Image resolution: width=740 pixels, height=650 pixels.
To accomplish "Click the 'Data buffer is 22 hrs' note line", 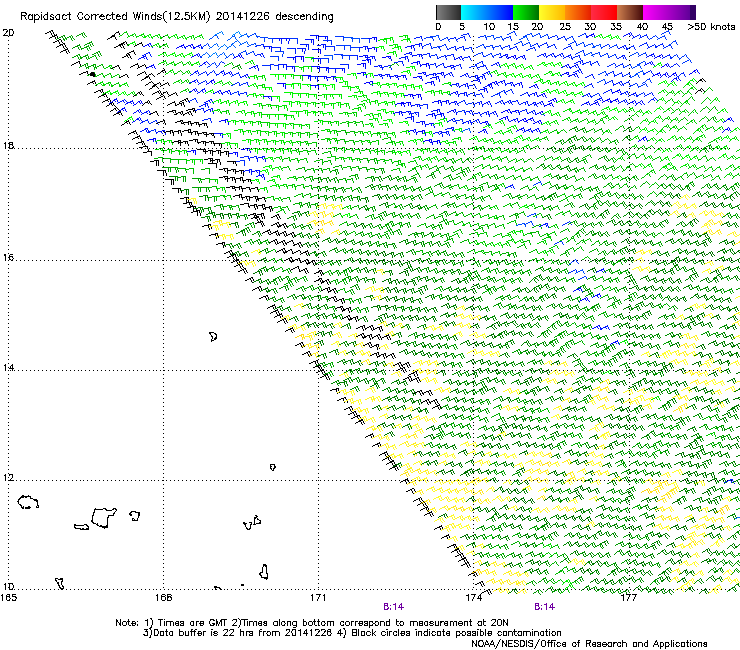I will [352, 633].
